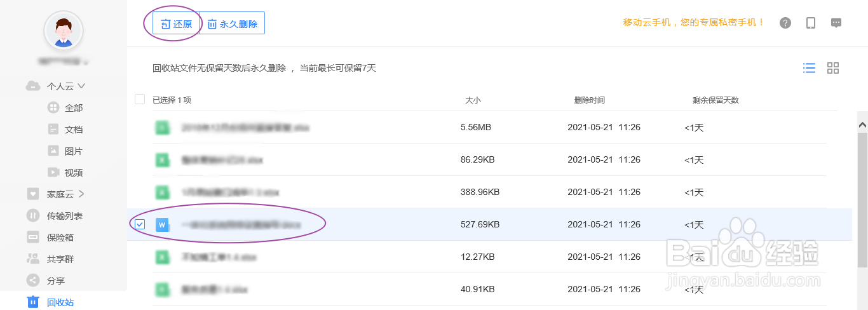Open the account name dropdown under avatar
Image resolution: width=868 pixels, height=310 pixels.
[x=63, y=62]
